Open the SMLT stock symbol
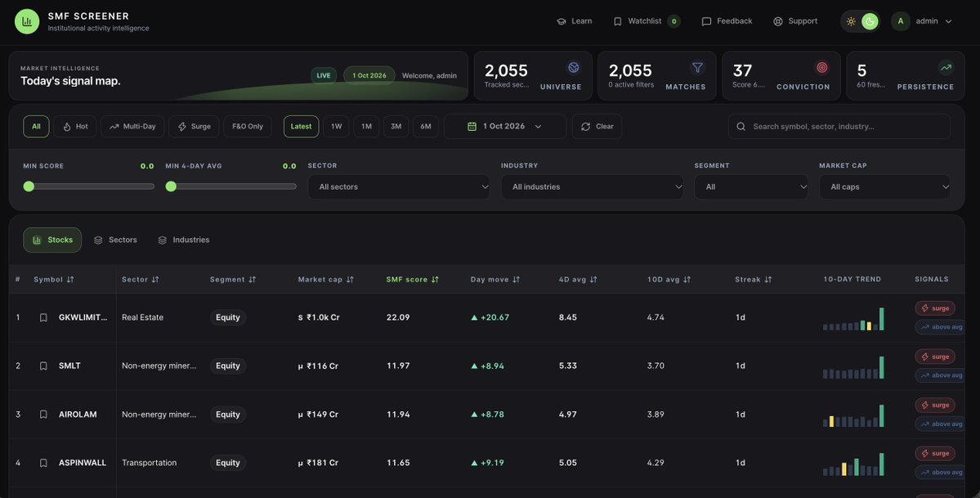The image size is (980, 498). coord(69,366)
